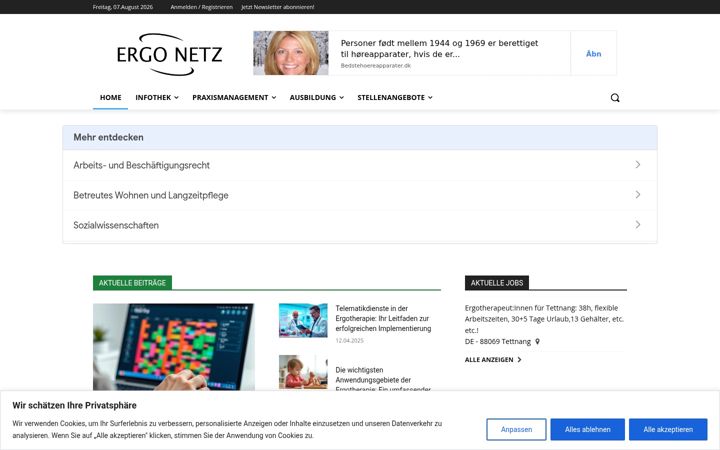Go to the Home menu item

click(x=111, y=97)
